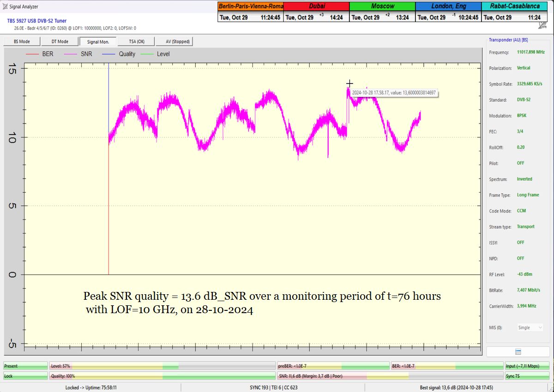
Task: Click the Present status indicator
Action: pyautogui.click(x=25, y=366)
